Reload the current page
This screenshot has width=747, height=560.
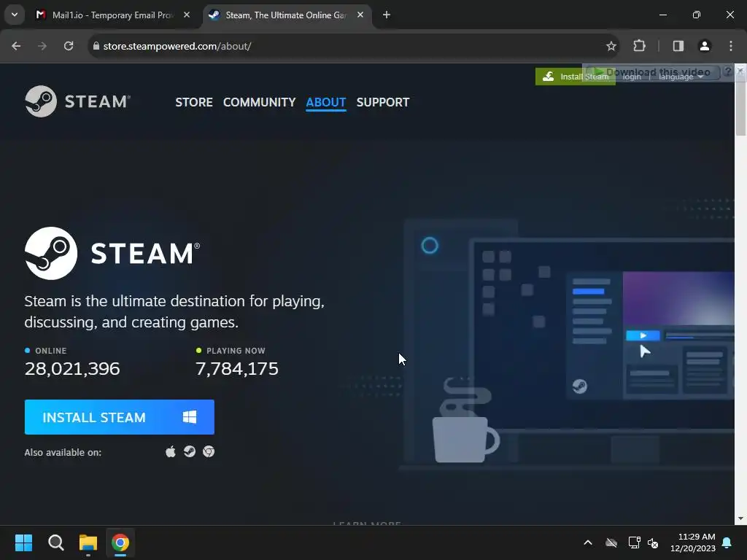(x=69, y=46)
